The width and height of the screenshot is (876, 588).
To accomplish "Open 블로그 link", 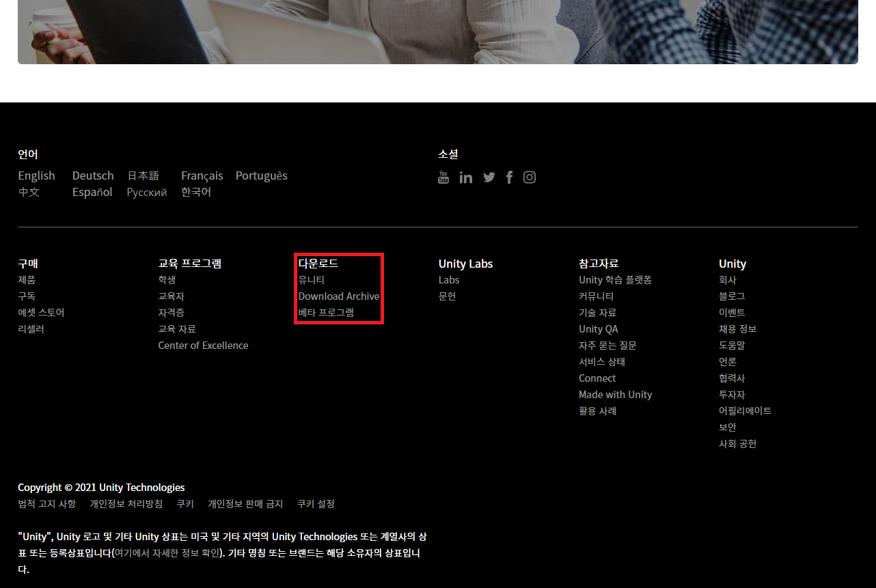I will 732,296.
